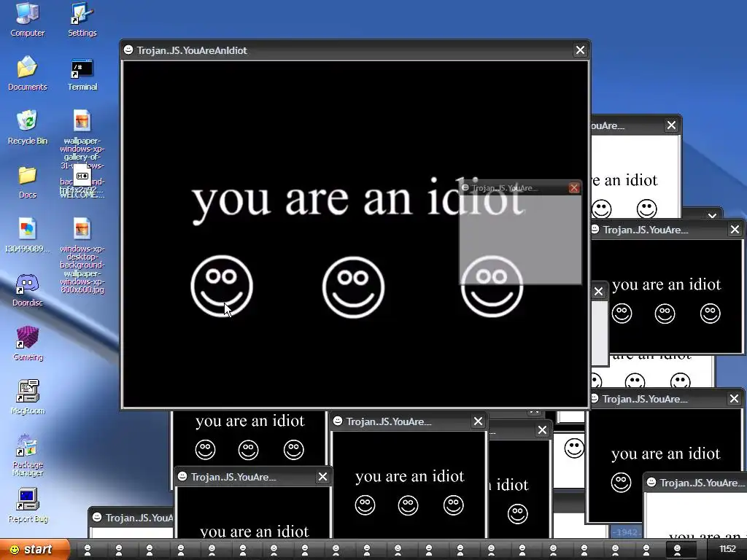
Task: Open the Recycle Bin
Action: pos(28,127)
